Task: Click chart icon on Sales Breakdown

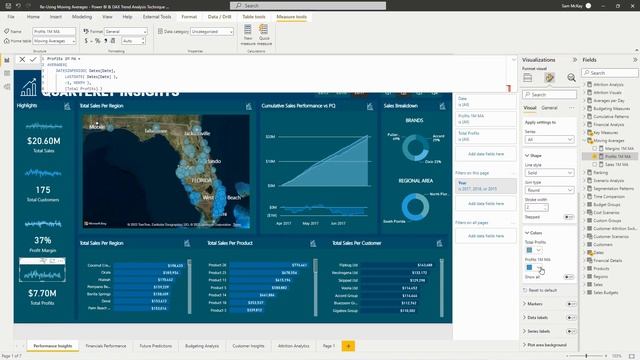Action: point(442,106)
